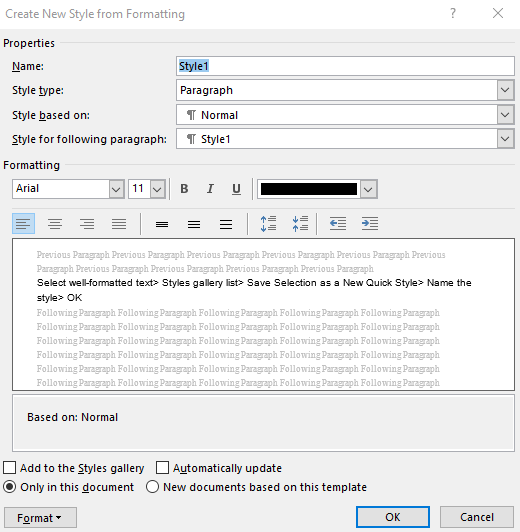Toggle Underline formatting button
The width and height of the screenshot is (520, 532).
pyautogui.click(x=236, y=189)
